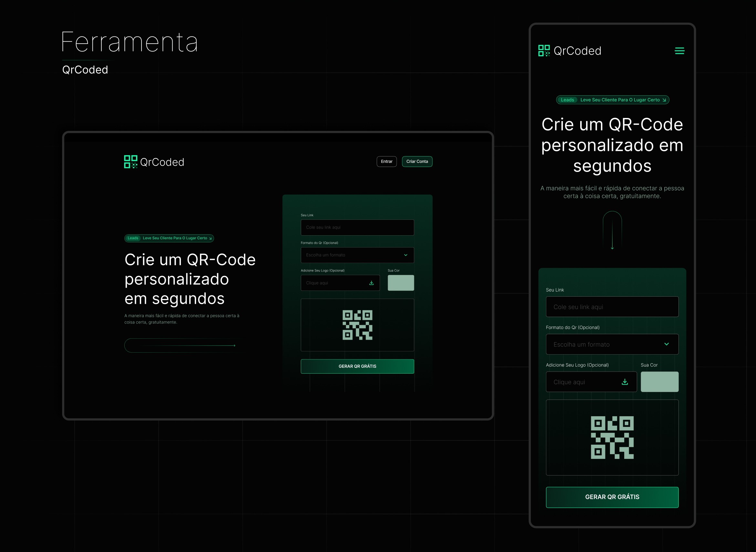The image size is (756, 552).
Task: Click the Entrar button
Action: click(386, 162)
